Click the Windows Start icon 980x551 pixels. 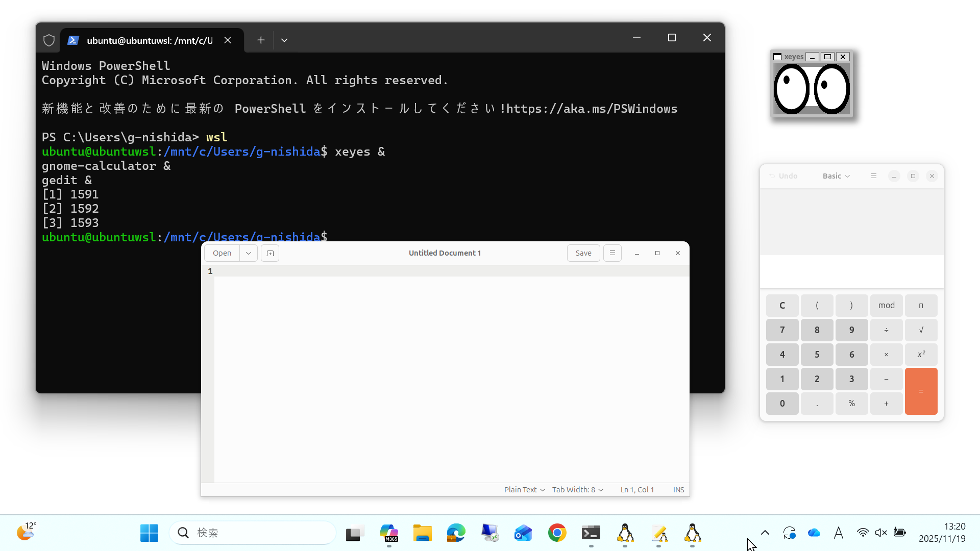click(x=149, y=533)
